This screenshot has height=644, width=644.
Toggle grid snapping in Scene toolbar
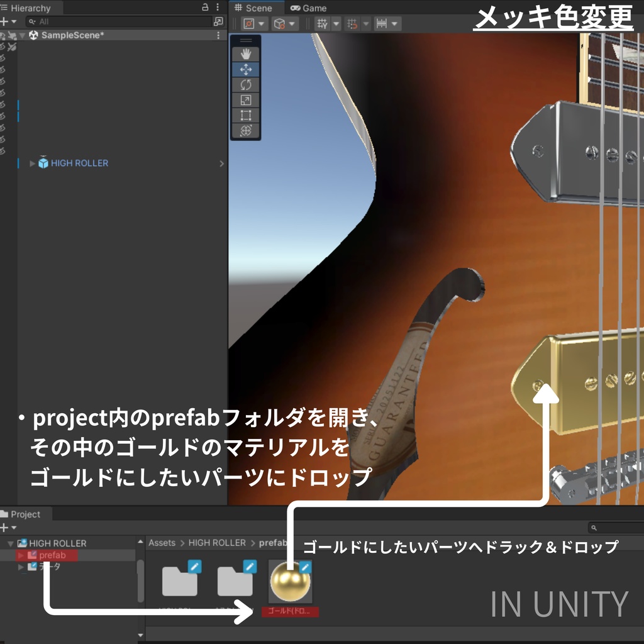point(352,24)
